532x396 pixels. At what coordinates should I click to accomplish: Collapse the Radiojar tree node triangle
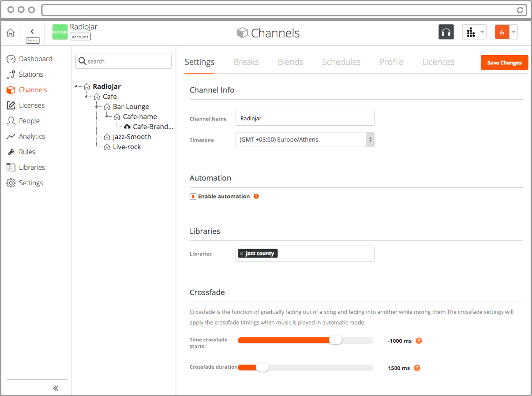click(76, 86)
